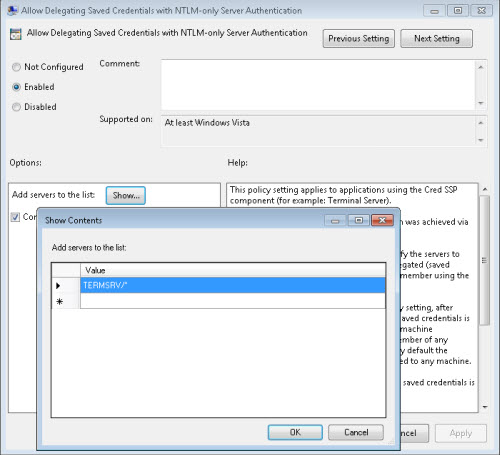This screenshot has height=455, width=500.
Task: Close the Show Contents dialog
Action: [x=382, y=220]
